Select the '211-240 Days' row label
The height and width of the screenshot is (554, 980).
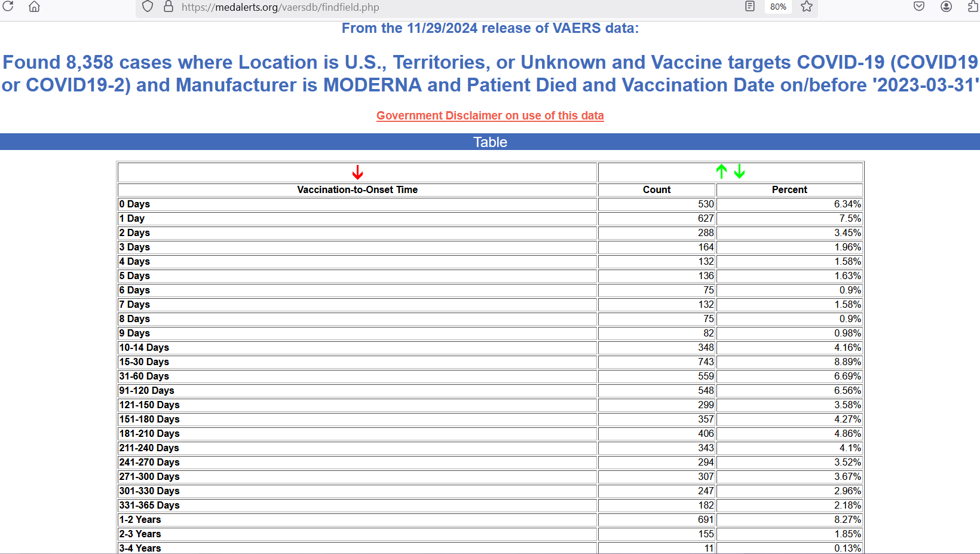click(x=149, y=448)
